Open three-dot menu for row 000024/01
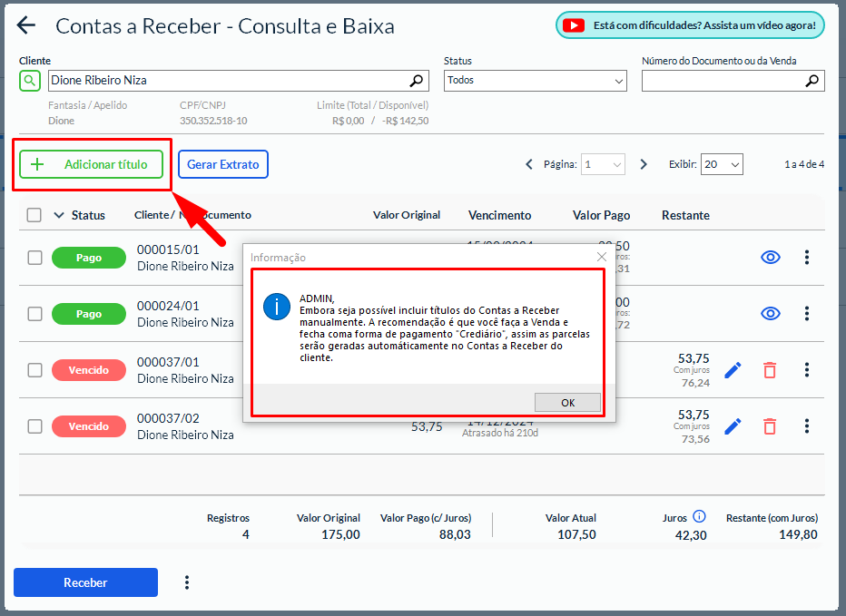The height and width of the screenshot is (616, 846). pos(807,314)
